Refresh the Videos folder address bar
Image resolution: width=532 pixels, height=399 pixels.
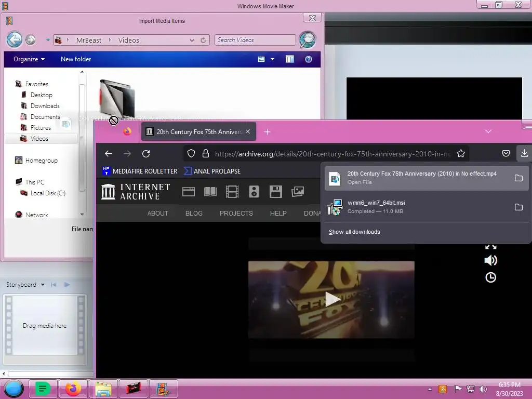pos(203,40)
